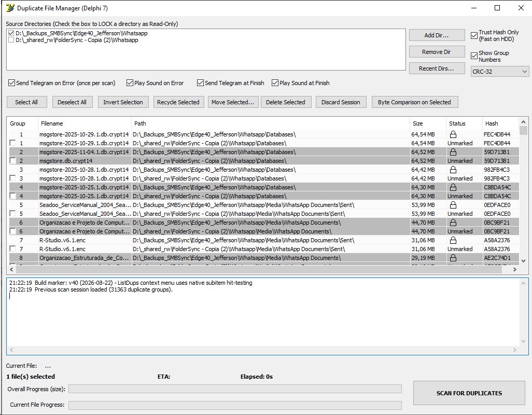Viewport: 532px width, 415px height.
Task: Click Deselect All button
Action: [72, 102]
